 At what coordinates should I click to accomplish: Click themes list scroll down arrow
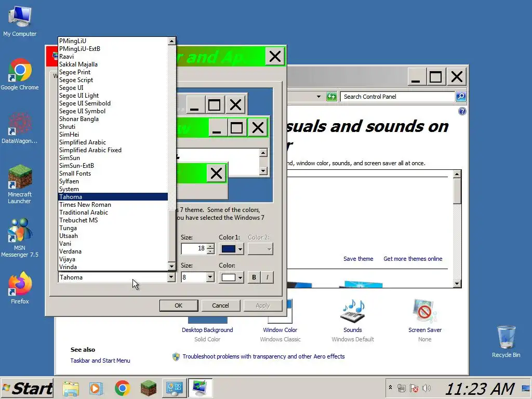click(457, 283)
